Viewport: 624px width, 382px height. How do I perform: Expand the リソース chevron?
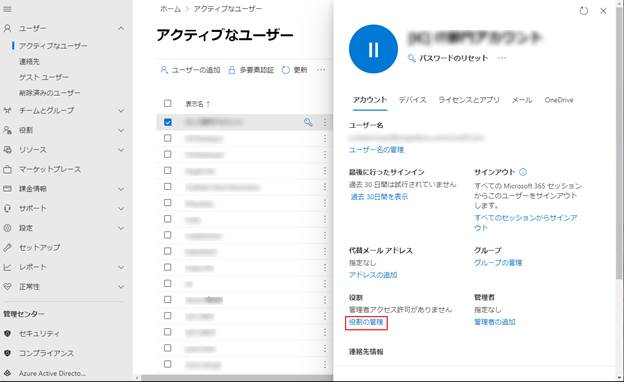click(121, 150)
